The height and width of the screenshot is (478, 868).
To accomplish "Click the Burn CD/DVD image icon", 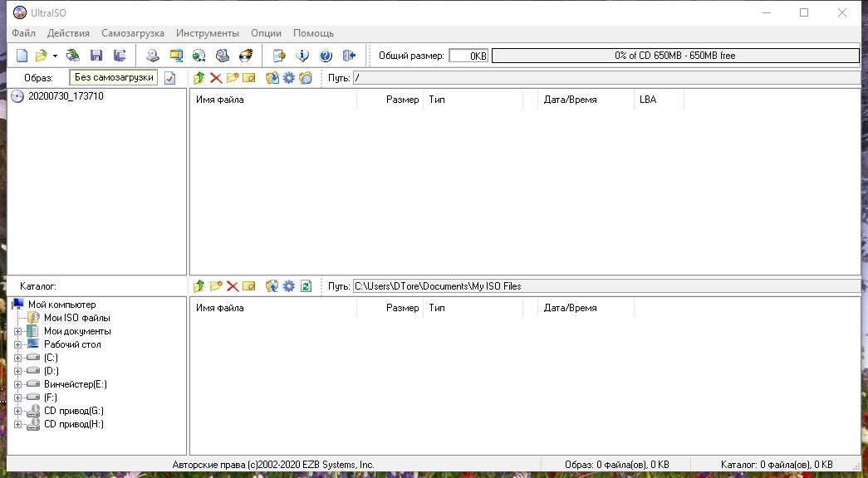I will tap(246, 56).
